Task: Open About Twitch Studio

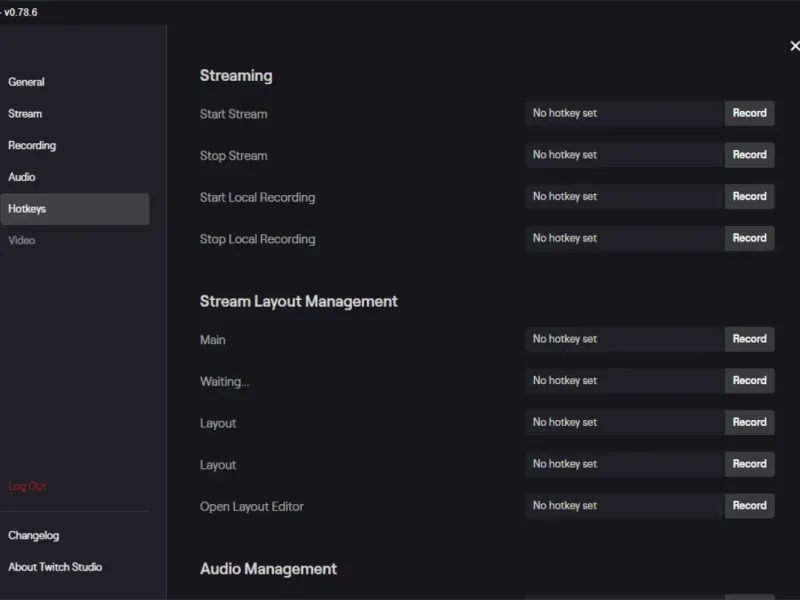Action: pyautogui.click(x=55, y=567)
